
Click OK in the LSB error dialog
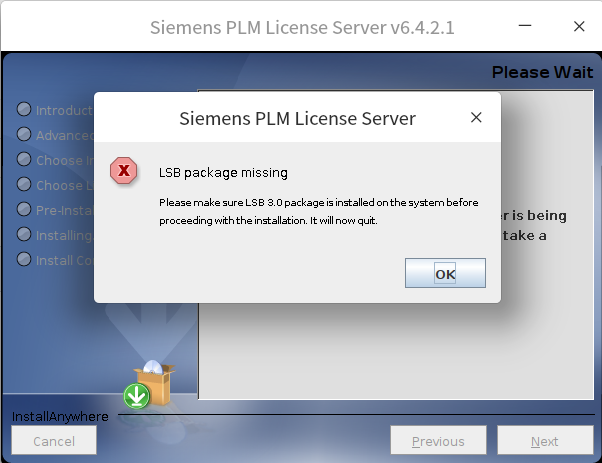click(x=445, y=273)
